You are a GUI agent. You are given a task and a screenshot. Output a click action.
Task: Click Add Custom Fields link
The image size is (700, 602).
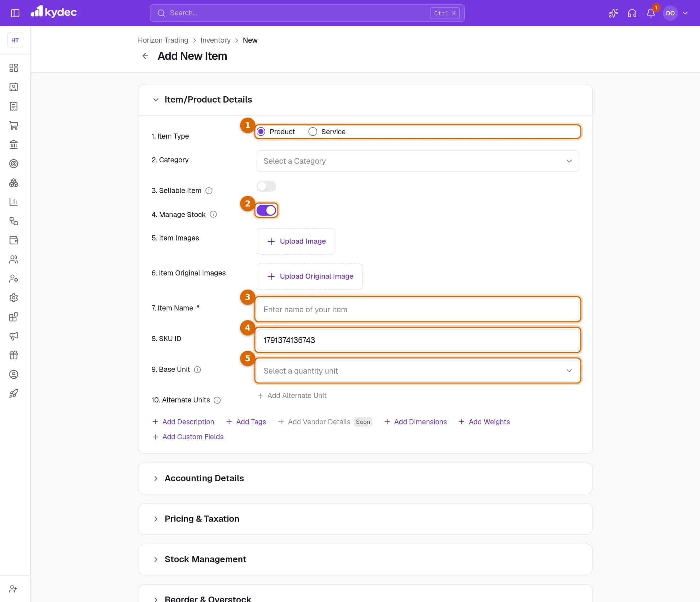pos(188,437)
